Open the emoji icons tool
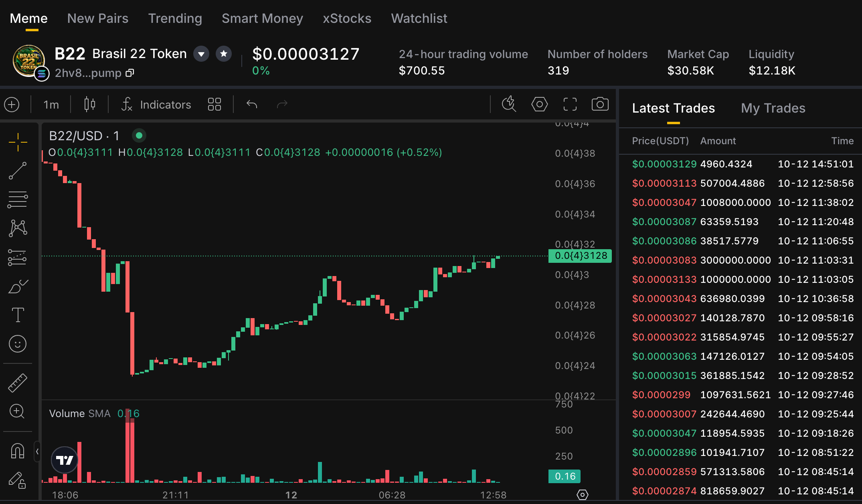The image size is (862, 504). [18, 344]
